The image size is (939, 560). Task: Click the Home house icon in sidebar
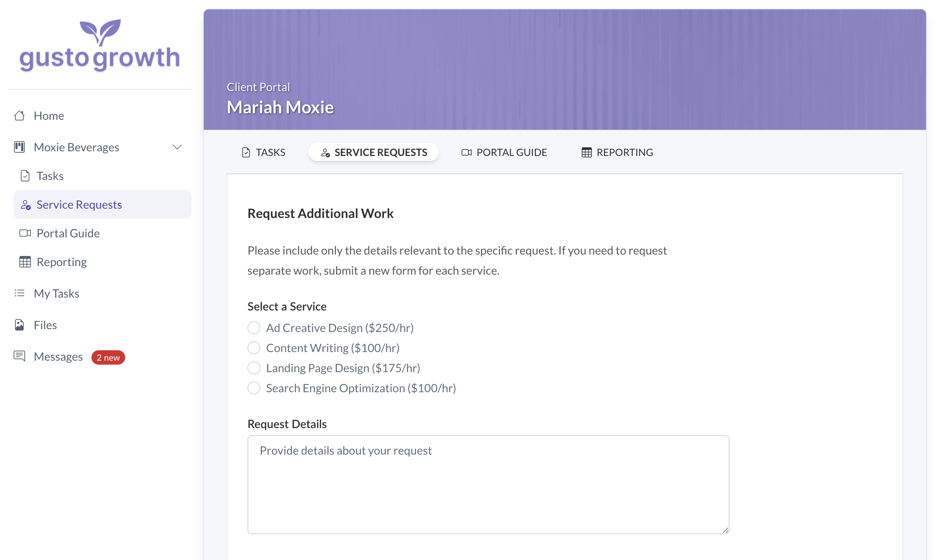click(x=20, y=115)
